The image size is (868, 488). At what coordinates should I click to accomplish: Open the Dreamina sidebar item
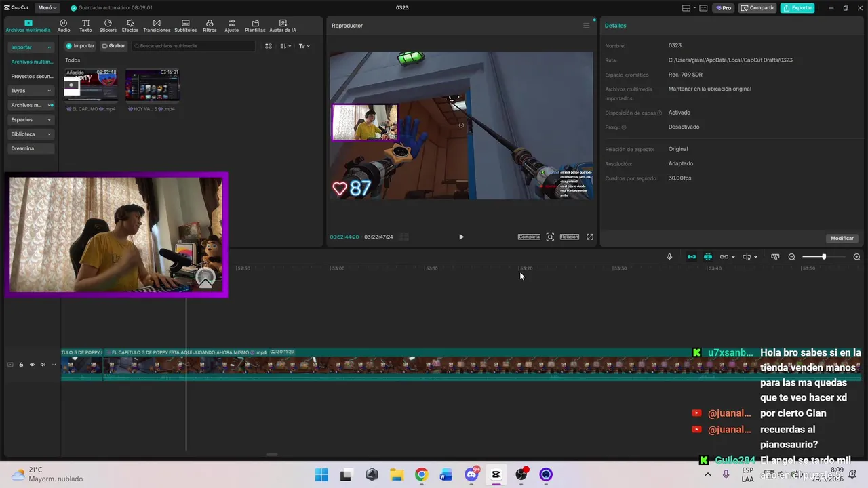(x=31, y=148)
